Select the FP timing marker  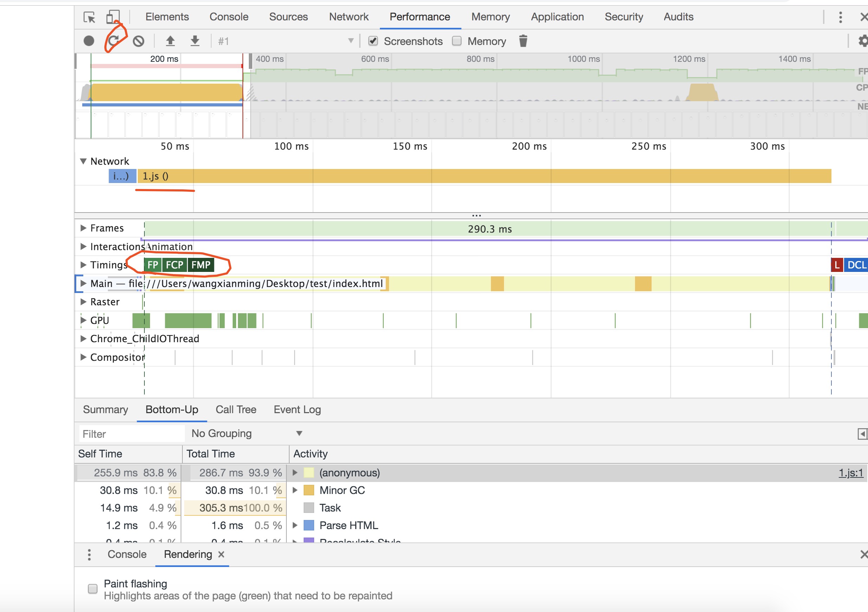click(153, 265)
